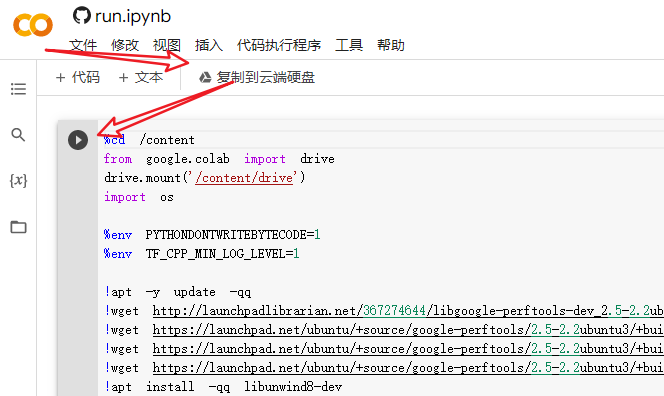This screenshot has width=664, height=396.
Task: Open the 帮助 menu
Action: pyautogui.click(x=391, y=45)
